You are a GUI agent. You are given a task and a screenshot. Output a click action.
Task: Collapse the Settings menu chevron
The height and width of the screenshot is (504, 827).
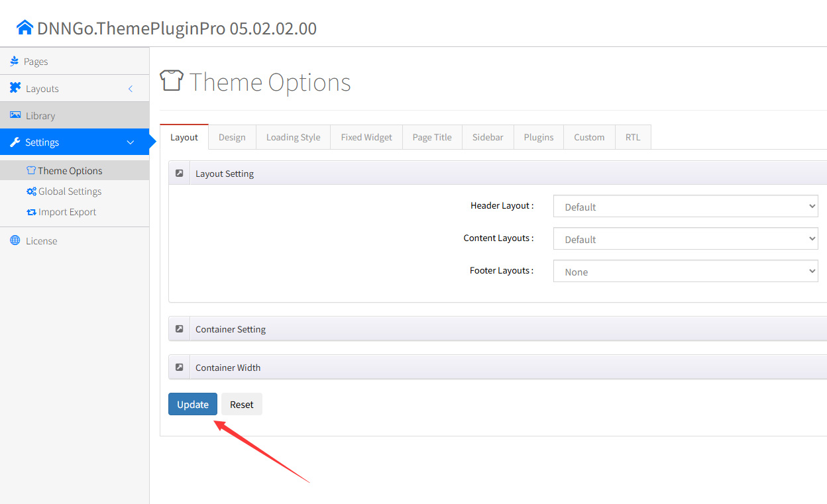pos(131,142)
